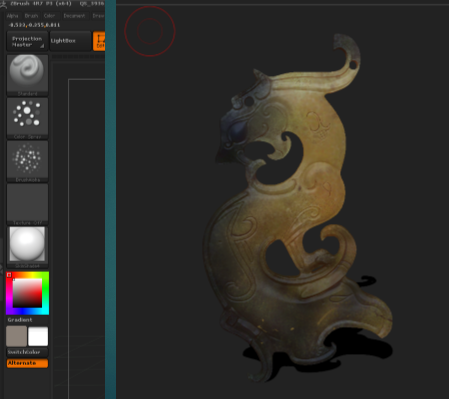
Task: Open the Draw menu
Action: 98,16
